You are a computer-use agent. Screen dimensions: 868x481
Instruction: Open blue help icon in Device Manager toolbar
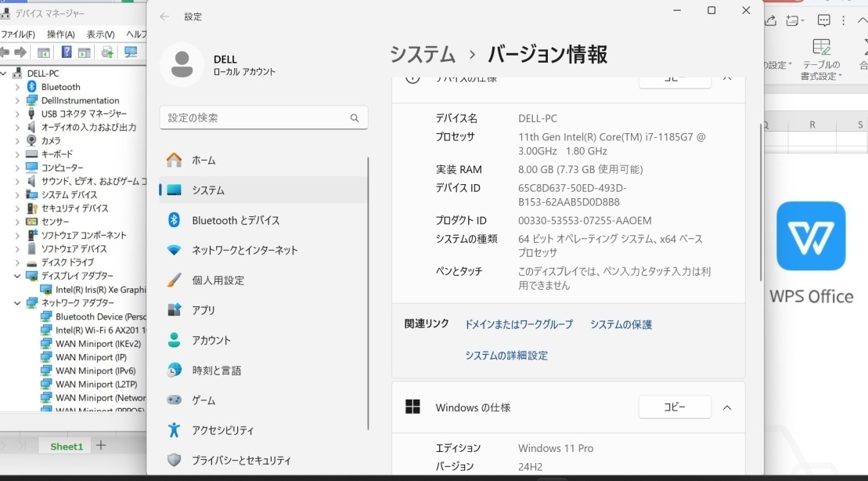coord(67,52)
